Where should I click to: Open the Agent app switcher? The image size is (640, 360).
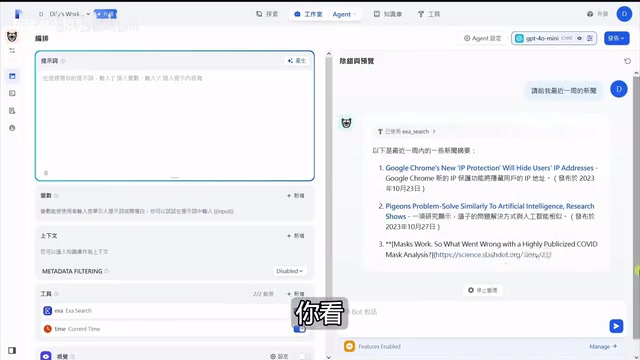pyautogui.click(x=344, y=14)
